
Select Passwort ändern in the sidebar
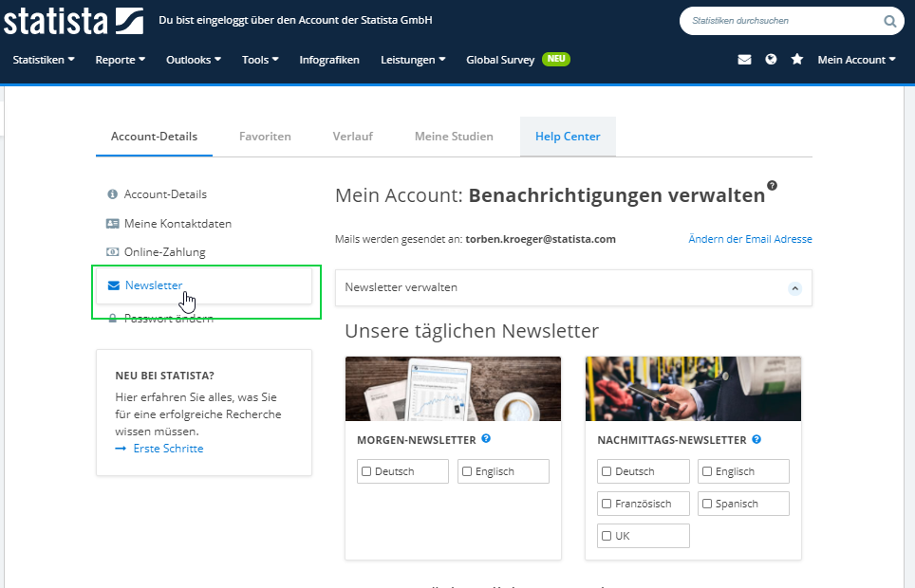coord(169,319)
